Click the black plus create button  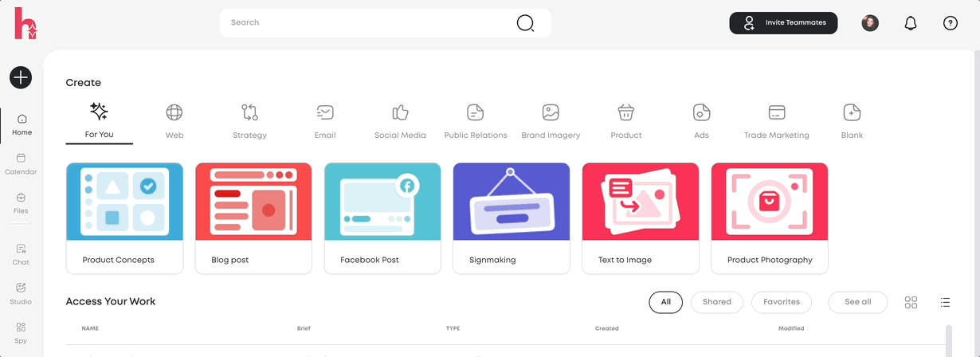pyautogui.click(x=21, y=77)
